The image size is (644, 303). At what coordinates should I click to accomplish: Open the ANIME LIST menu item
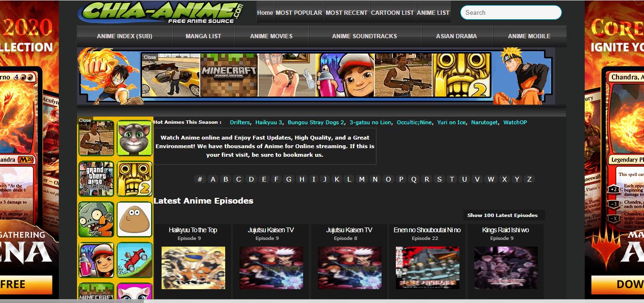[x=433, y=13]
